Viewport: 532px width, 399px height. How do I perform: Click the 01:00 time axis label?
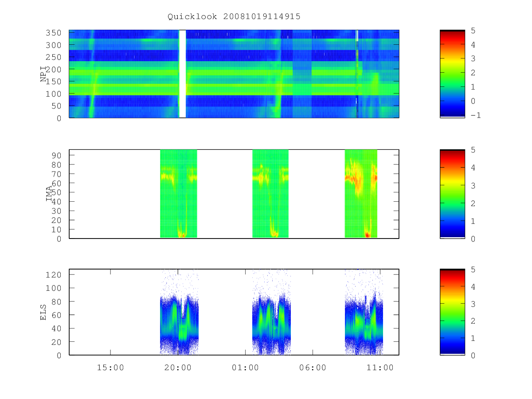245,368
